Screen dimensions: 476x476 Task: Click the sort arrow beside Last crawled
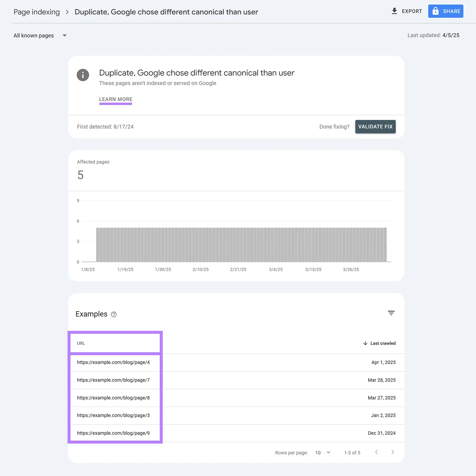365,343
